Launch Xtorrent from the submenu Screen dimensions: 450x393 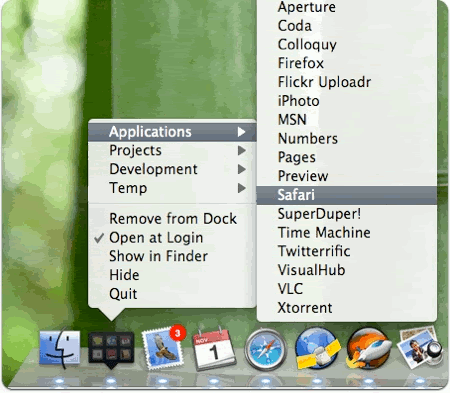point(347,308)
